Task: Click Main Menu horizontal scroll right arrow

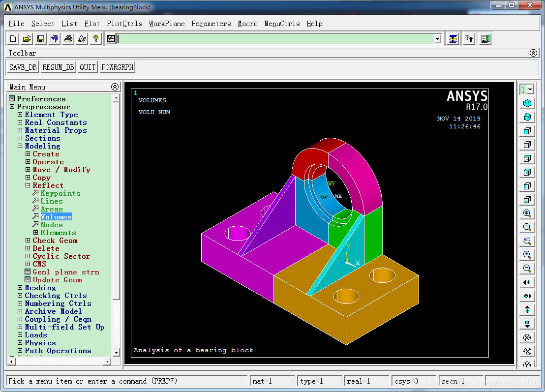Action: [x=107, y=362]
